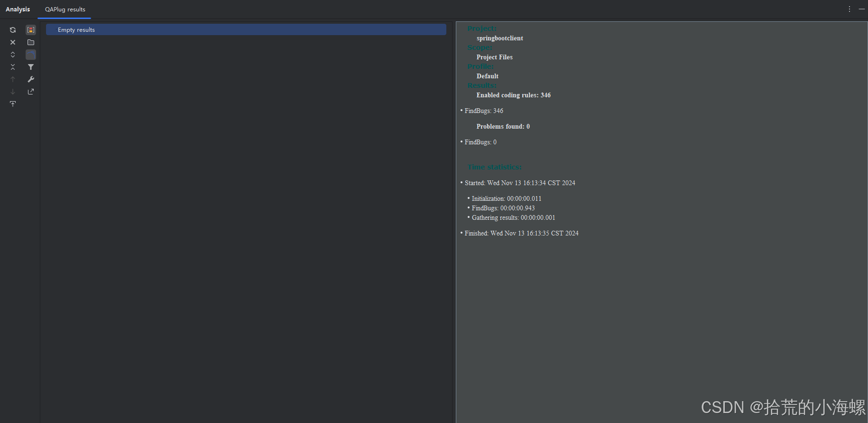This screenshot has width=868, height=423.
Task: Toggle group by severity bracket icon
Action: [31, 30]
